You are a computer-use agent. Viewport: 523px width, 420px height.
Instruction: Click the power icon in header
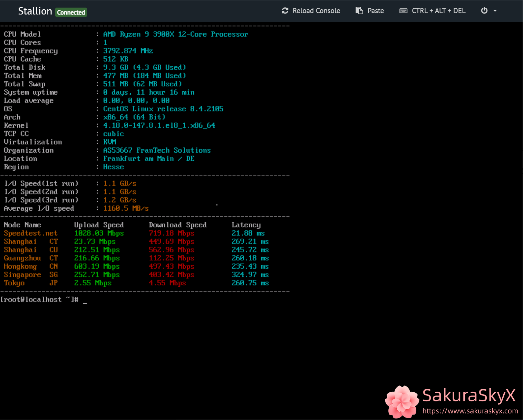[x=484, y=11]
